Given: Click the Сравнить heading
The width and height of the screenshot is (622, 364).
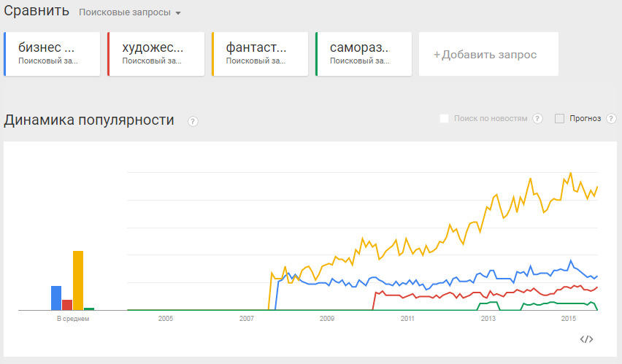Looking at the screenshot, I should (x=37, y=11).
